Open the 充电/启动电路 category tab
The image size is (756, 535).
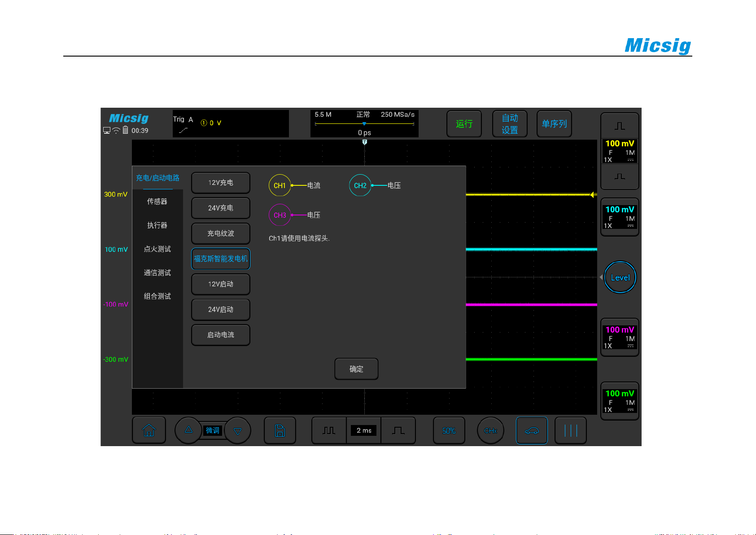[157, 178]
